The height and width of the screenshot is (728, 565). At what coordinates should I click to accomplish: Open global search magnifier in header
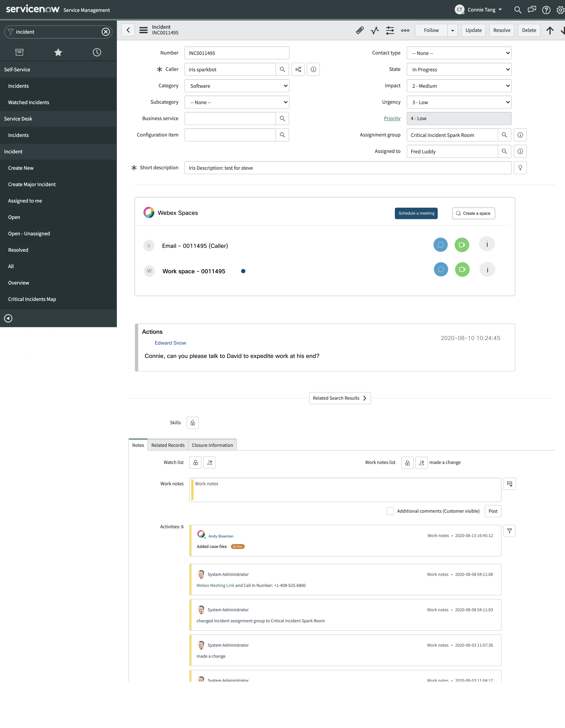(518, 10)
